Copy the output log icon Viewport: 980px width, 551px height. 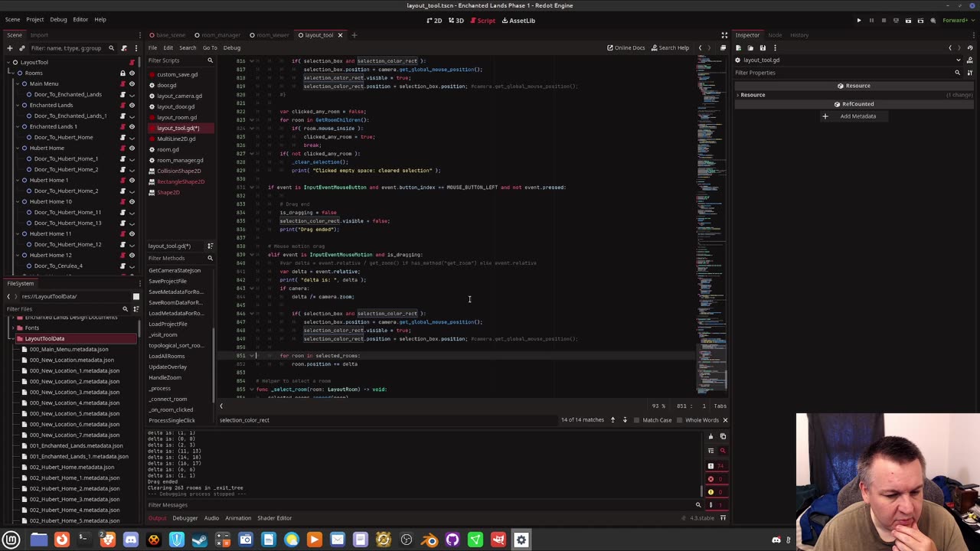pos(723,437)
